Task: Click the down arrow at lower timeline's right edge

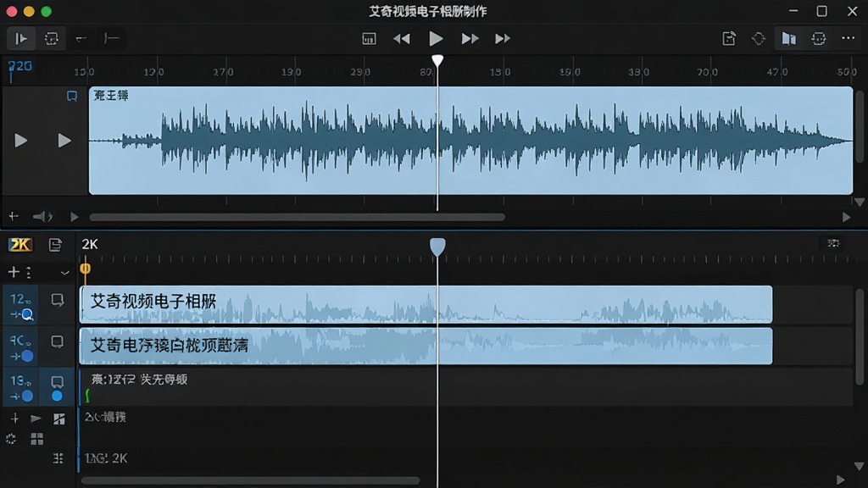Action: coord(860,467)
